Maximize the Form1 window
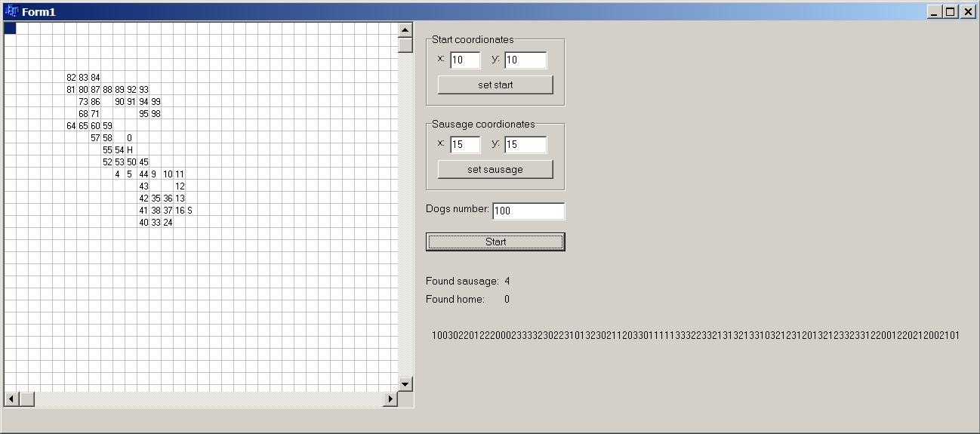The width and height of the screenshot is (980, 434). 951,11
